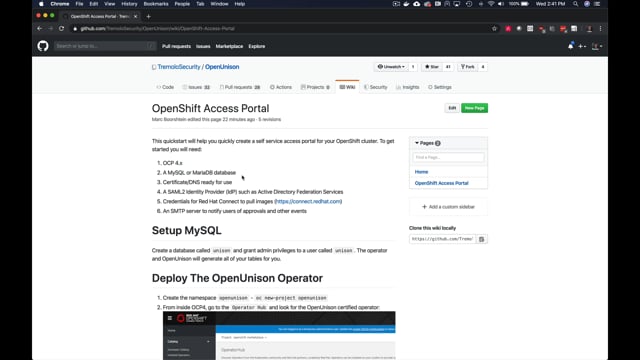The width and height of the screenshot is (640, 360).
Task: Open the notifications bell
Action: tap(570, 46)
